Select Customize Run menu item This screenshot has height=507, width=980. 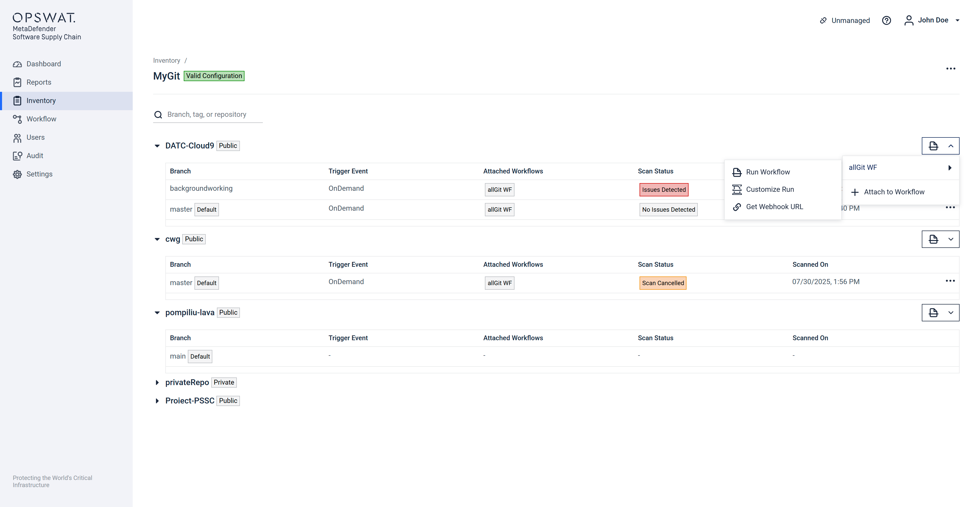(x=782, y=190)
